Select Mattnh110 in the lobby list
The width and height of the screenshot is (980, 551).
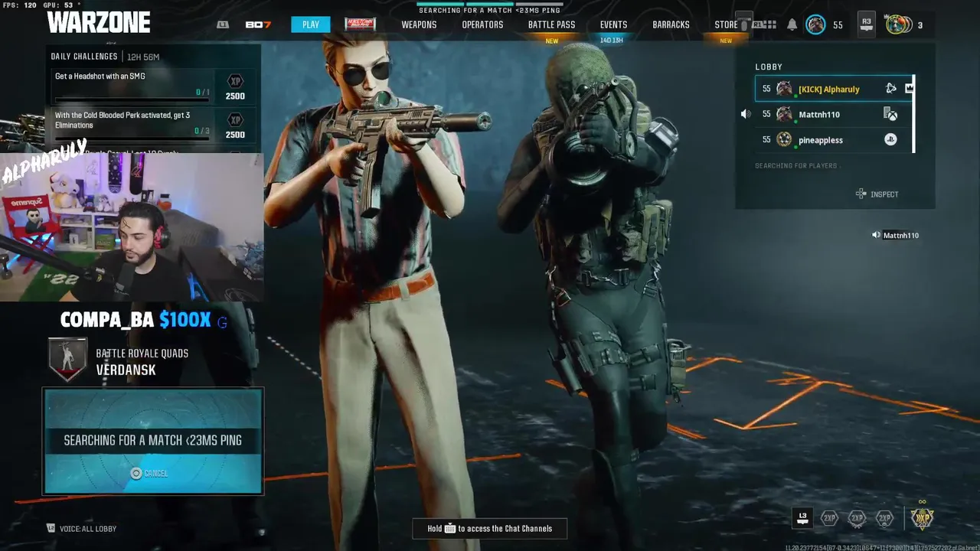(834, 114)
